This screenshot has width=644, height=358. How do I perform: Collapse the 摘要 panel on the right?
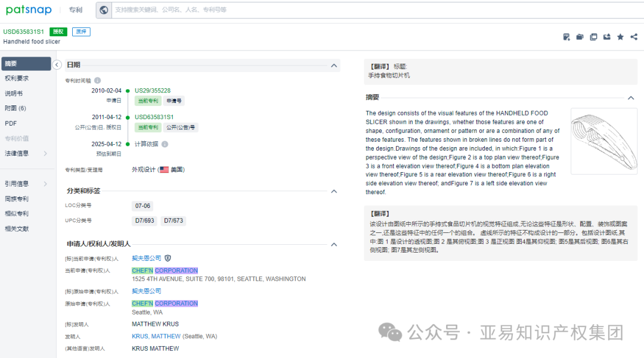(631, 98)
